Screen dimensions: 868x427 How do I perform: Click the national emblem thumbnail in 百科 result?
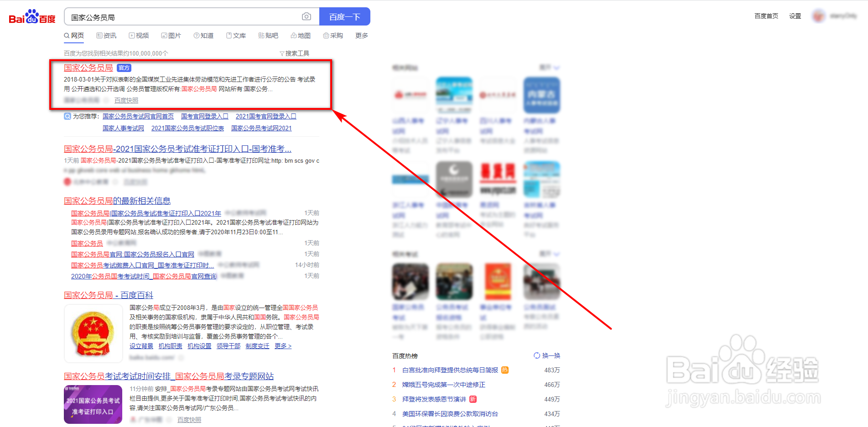[x=93, y=334]
